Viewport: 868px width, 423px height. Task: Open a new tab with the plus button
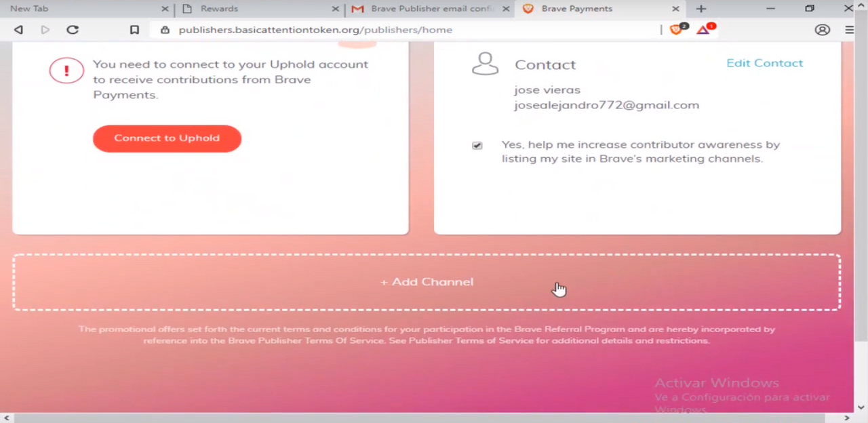click(701, 9)
